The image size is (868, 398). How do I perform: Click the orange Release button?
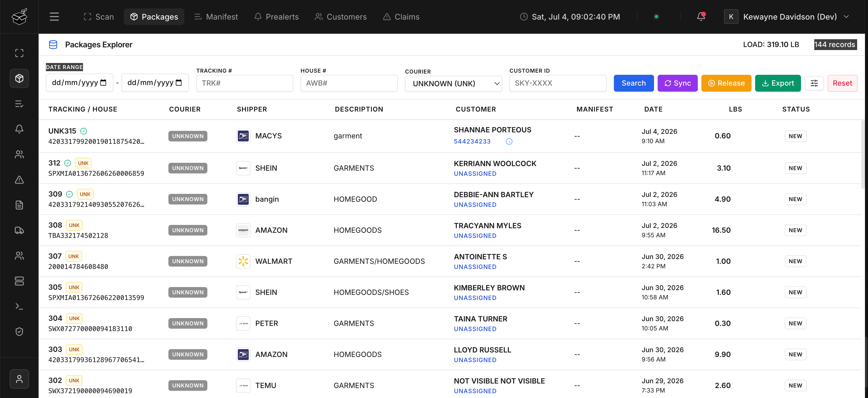click(726, 83)
